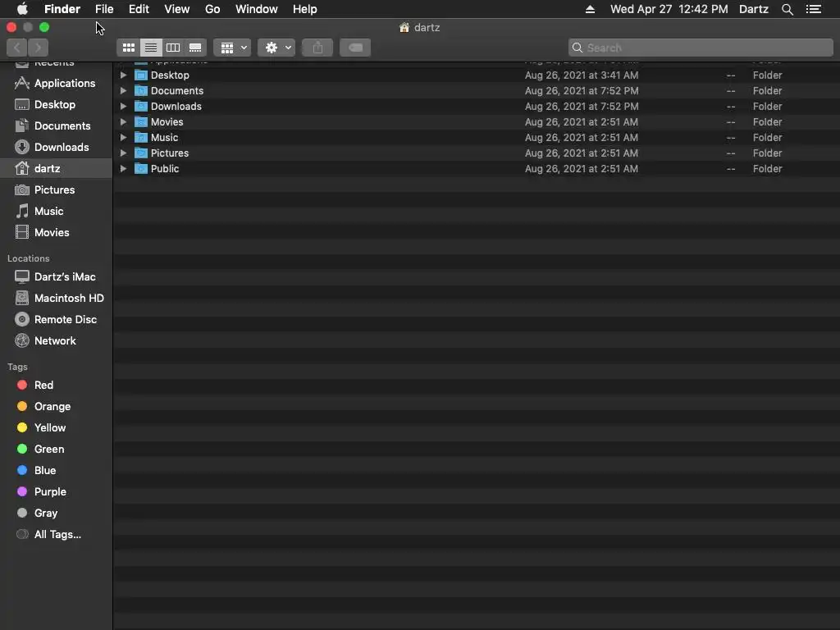Switch to gallery view in toolbar

(x=195, y=48)
